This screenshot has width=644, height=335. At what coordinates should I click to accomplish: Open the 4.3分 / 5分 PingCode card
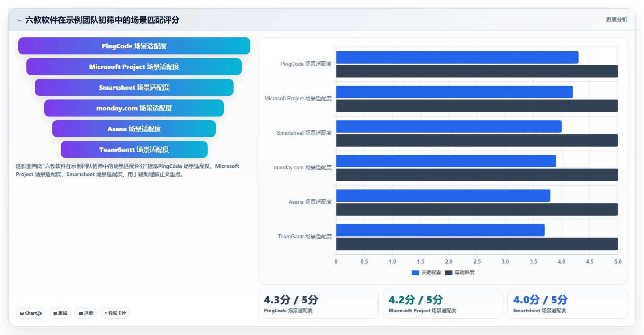(318, 304)
